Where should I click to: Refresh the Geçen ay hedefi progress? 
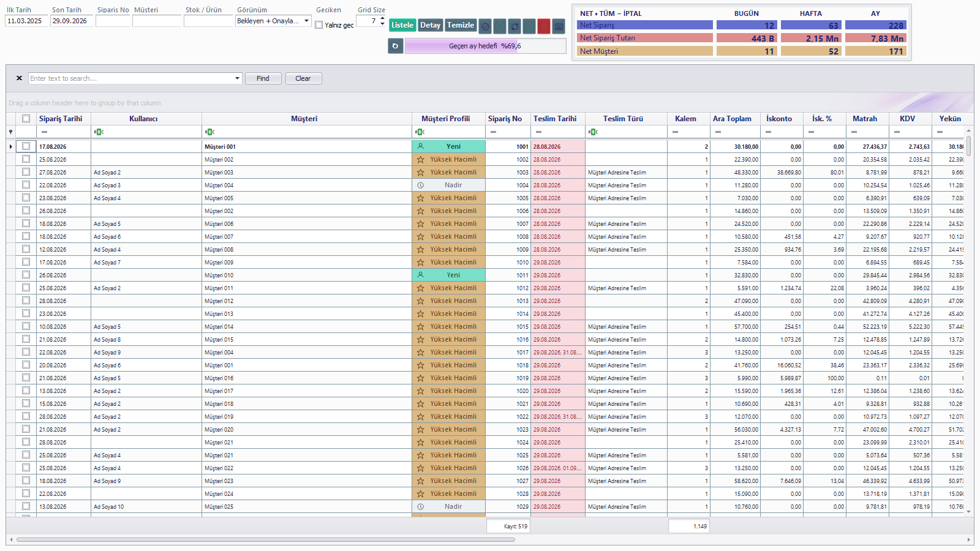[395, 46]
